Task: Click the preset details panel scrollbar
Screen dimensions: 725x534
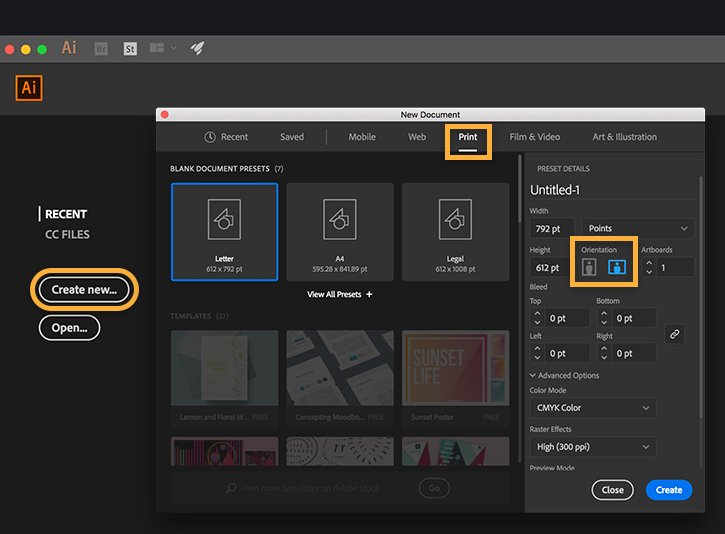Action: click(701, 298)
